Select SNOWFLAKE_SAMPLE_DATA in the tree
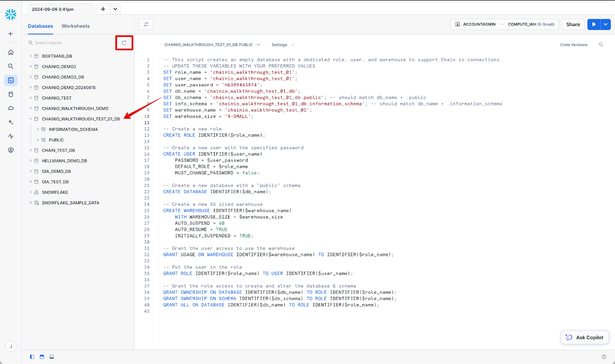615x364 pixels. click(71, 203)
